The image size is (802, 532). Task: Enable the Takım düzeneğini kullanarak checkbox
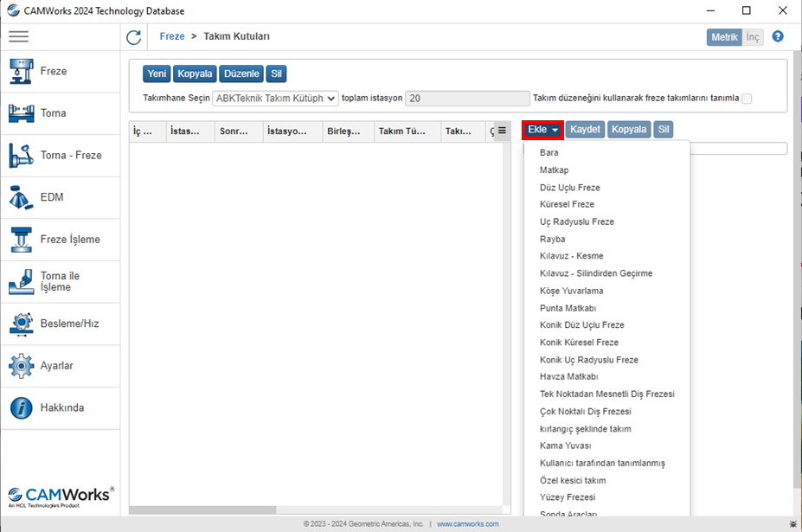point(747,99)
